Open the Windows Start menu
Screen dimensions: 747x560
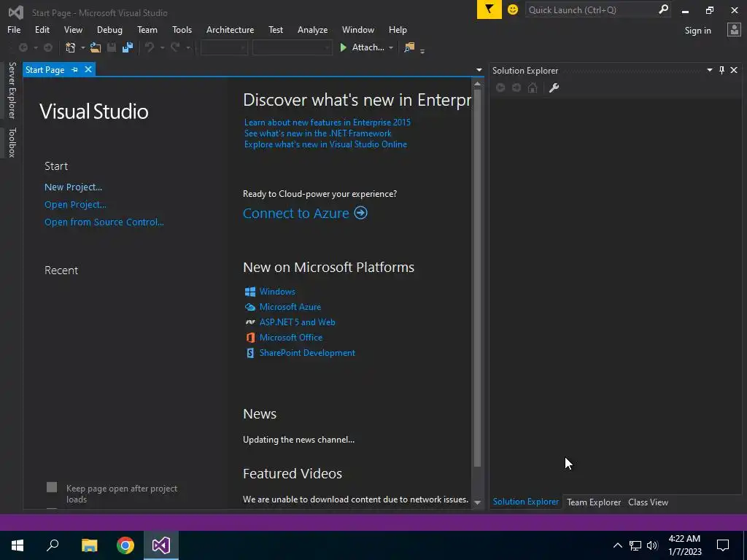[18, 545]
